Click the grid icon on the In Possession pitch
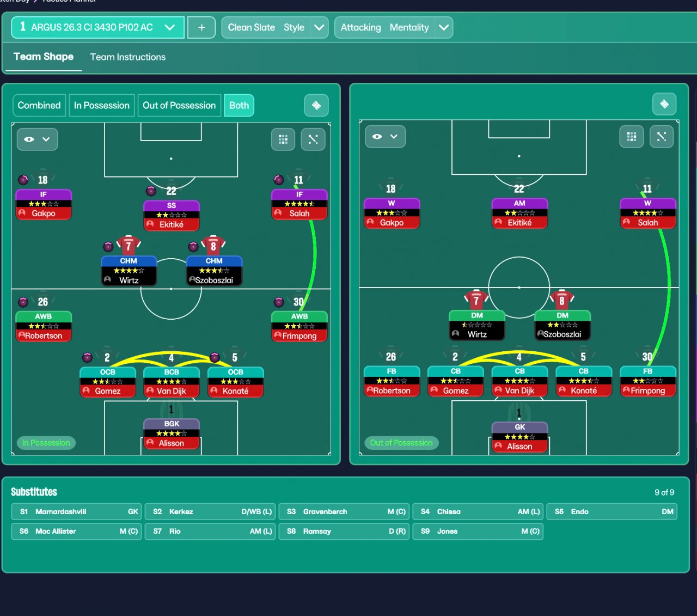Screen dimensions: 697x616 [x=283, y=139]
